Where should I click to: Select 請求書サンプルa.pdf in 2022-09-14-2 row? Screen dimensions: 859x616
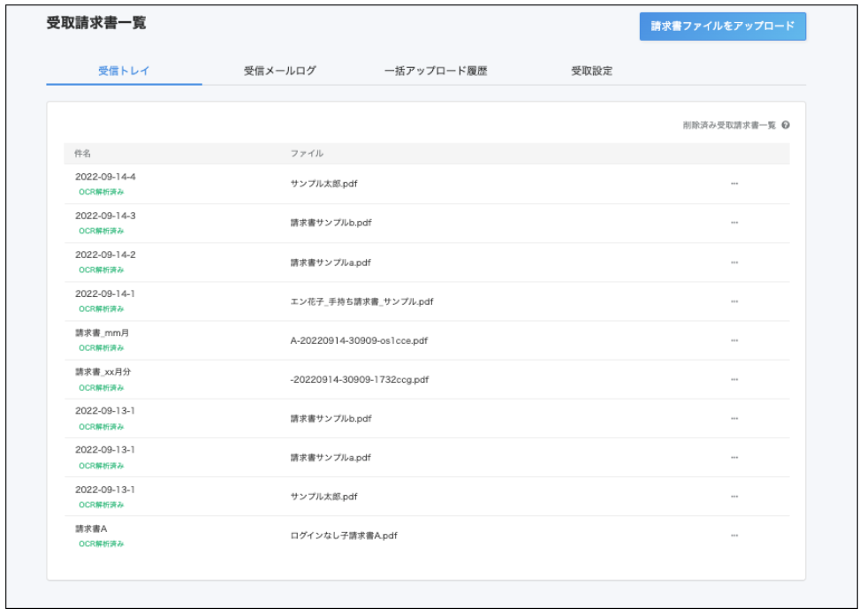[x=331, y=262]
